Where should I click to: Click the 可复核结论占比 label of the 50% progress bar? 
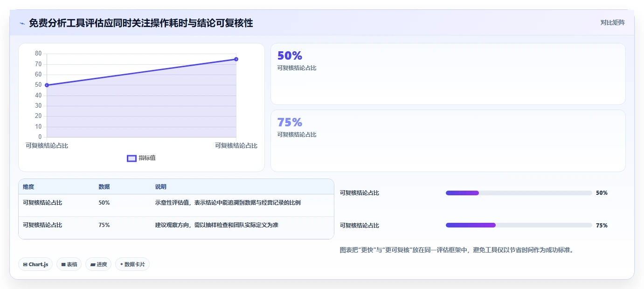click(x=360, y=193)
